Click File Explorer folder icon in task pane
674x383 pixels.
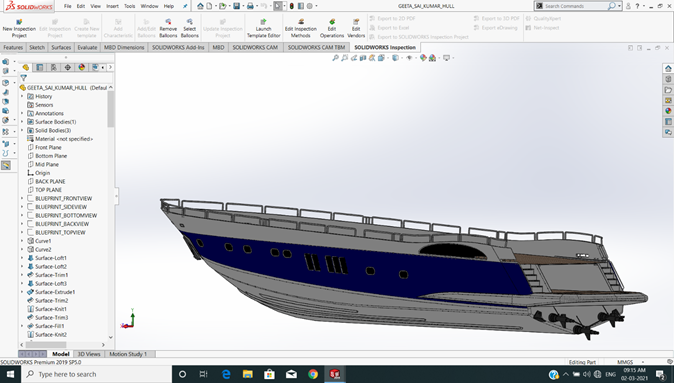(x=668, y=90)
